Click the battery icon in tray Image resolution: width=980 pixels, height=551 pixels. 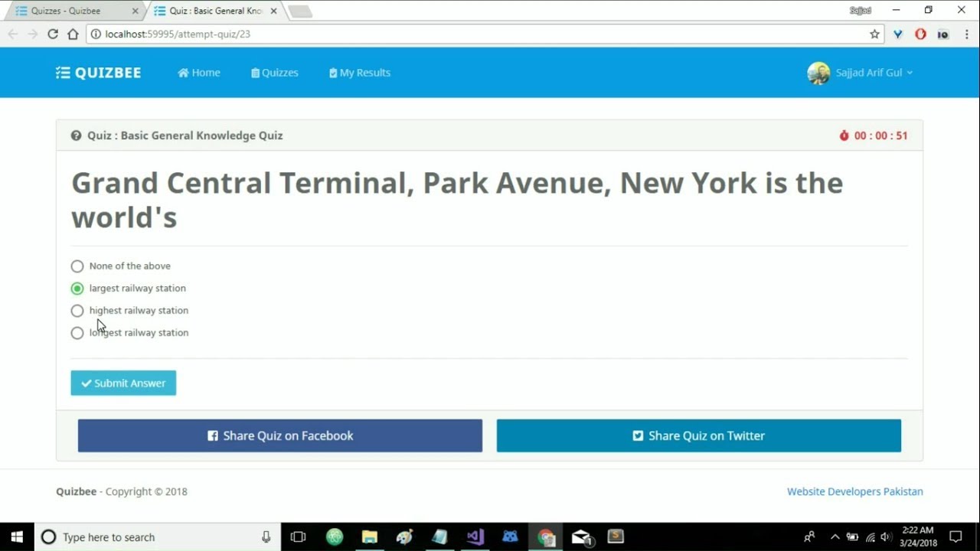coord(851,537)
